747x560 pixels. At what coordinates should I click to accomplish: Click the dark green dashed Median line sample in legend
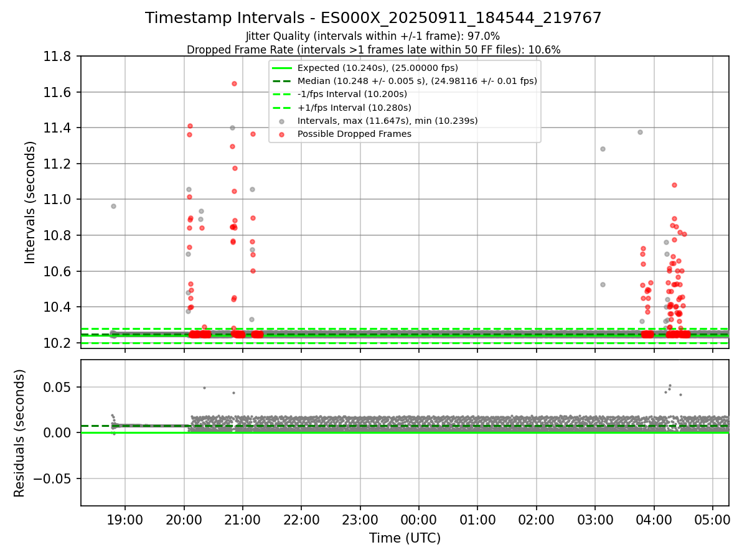click(x=282, y=81)
